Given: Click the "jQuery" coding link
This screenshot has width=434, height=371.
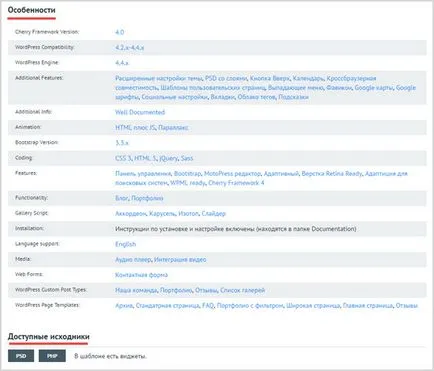Looking at the screenshot, I should click(x=169, y=158).
